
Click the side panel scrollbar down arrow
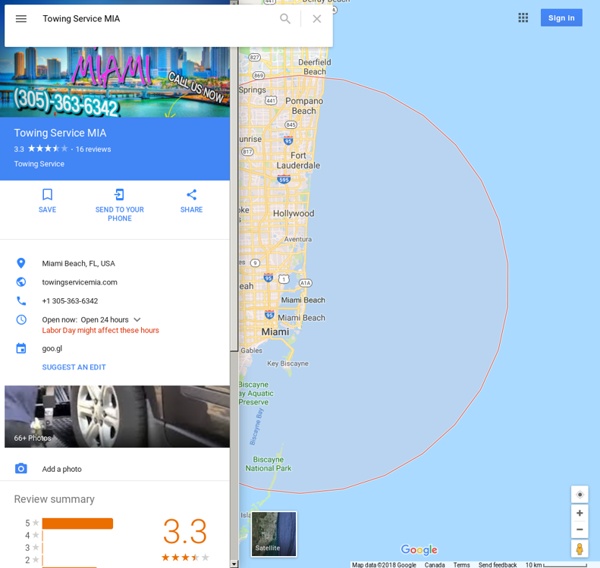point(234,564)
